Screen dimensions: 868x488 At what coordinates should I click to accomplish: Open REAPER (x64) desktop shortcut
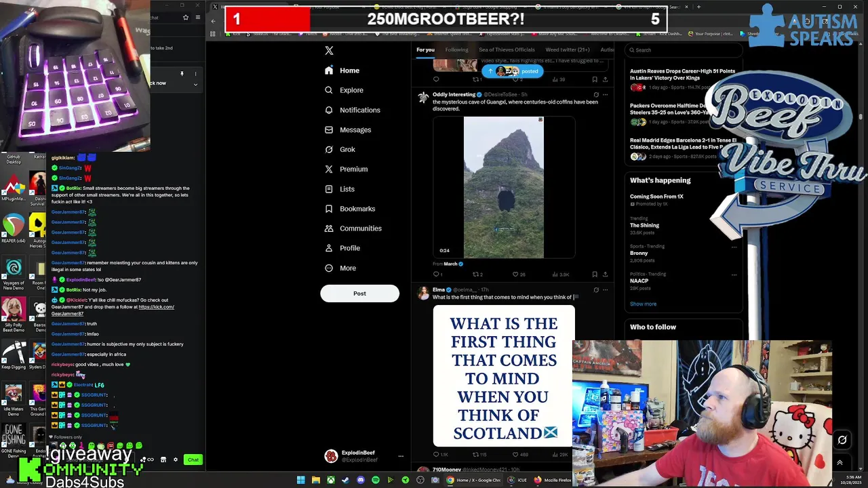(x=14, y=228)
